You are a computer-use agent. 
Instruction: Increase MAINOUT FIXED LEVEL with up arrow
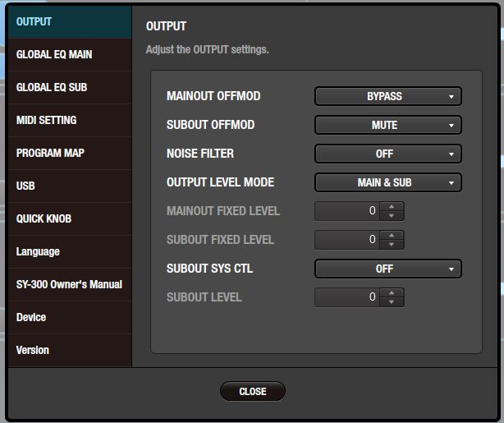point(392,206)
